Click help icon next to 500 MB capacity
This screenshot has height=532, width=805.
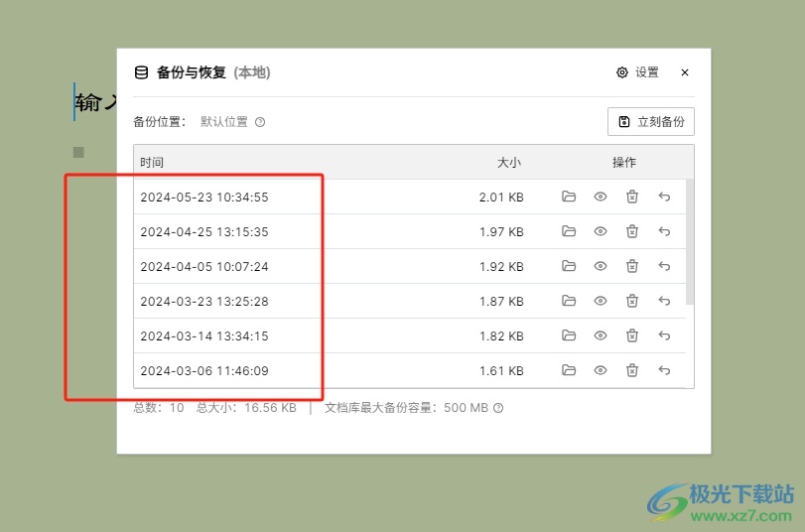pyautogui.click(x=498, y=408)
